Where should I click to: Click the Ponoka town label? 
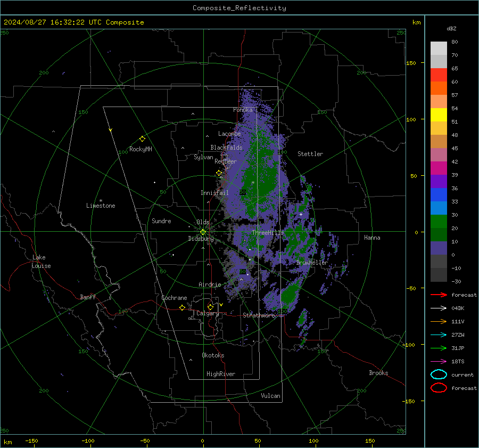pyautogui.click(x=243, y=110)
